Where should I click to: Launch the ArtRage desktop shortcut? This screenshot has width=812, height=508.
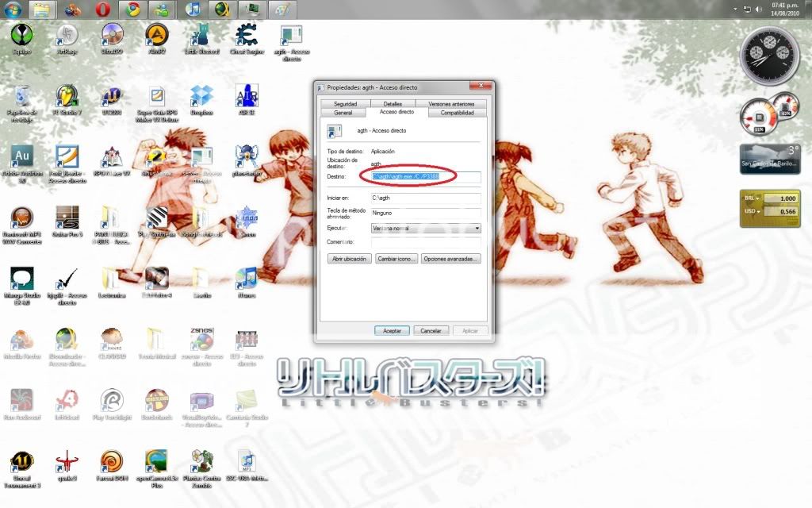pyautogui.click(x=67, y=39)
